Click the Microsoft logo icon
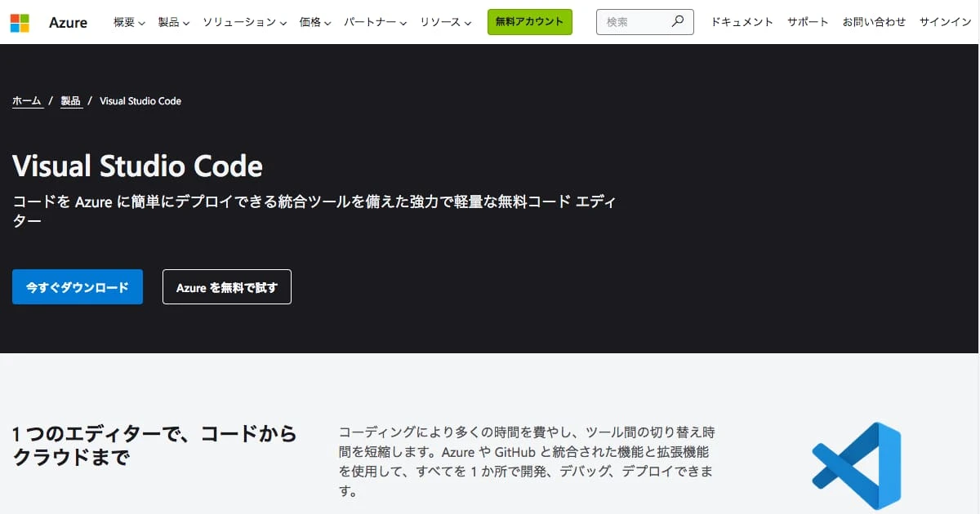Viewport: 980px width, 514px height. pyautogui.click(x=20, y=22)
